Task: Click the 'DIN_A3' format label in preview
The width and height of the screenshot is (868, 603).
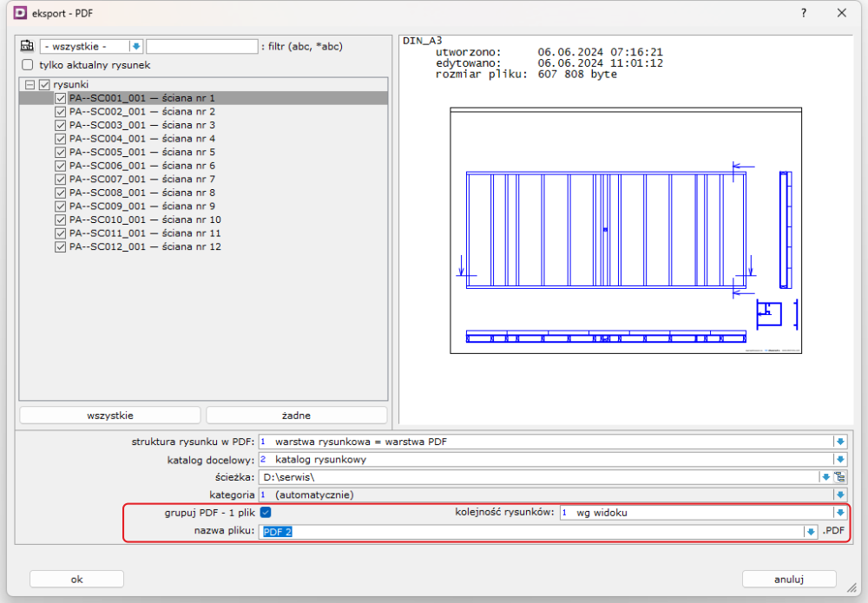Action: click(x=423, y=41)
